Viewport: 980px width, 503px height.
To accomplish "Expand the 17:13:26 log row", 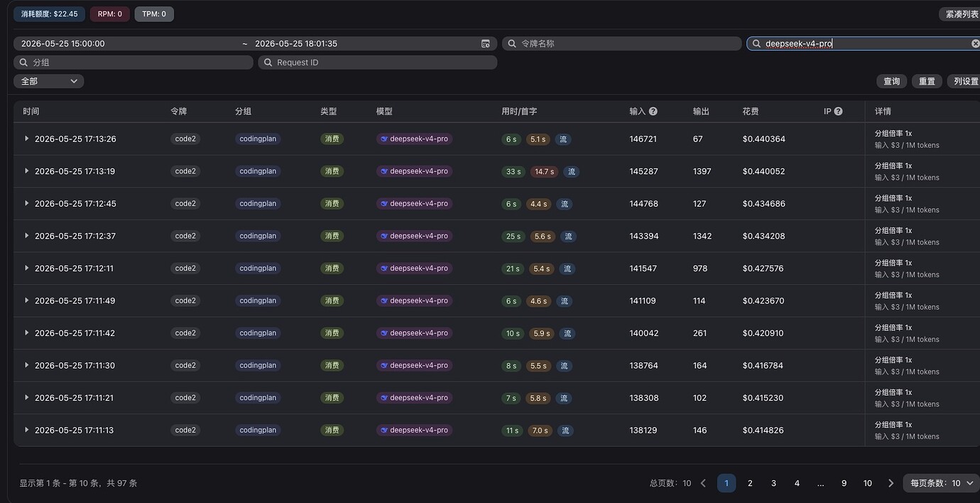I will coord(27,139).
